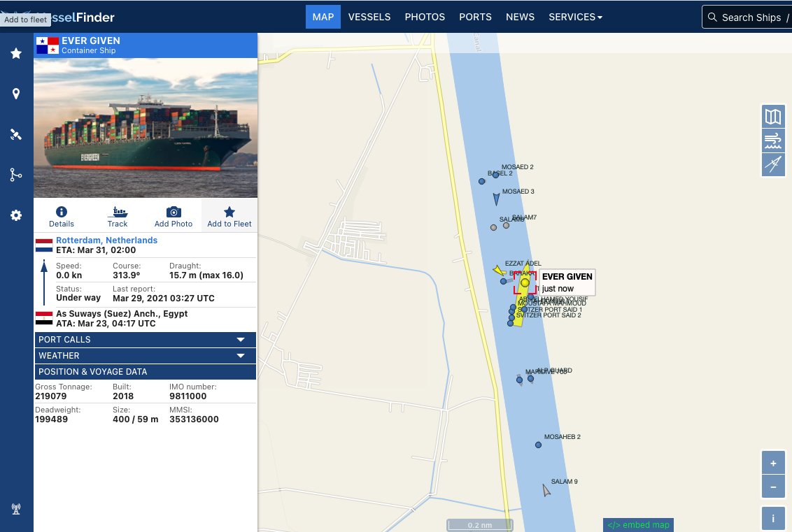This screenshot has height=532, width=792.
Task: Click the EVER GIVEN vessel title
Action: point(91,41)
